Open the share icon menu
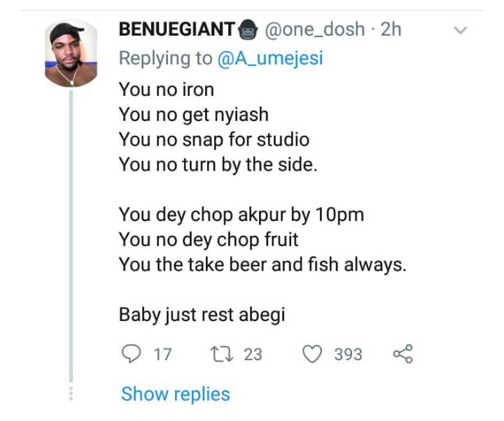The image size is (504, 421). tap(403, 355)
